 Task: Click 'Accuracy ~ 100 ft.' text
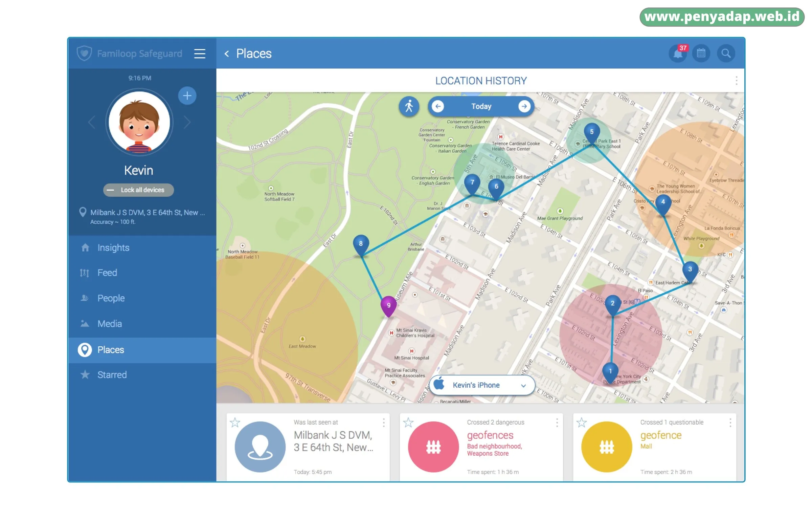click(113, 222)
